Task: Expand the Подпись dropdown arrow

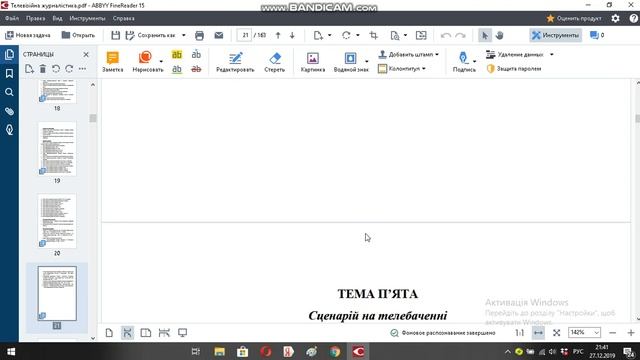Action: pyautogui.click(x=475, y=62)
